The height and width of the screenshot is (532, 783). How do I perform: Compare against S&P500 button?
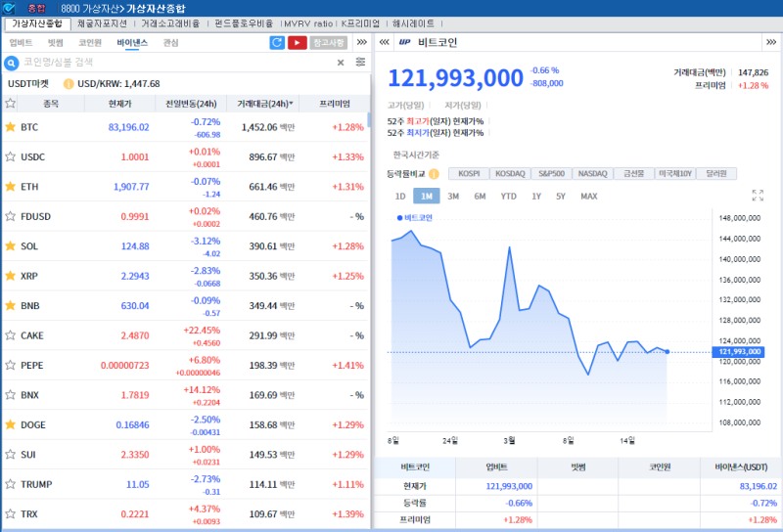[551, 173]
